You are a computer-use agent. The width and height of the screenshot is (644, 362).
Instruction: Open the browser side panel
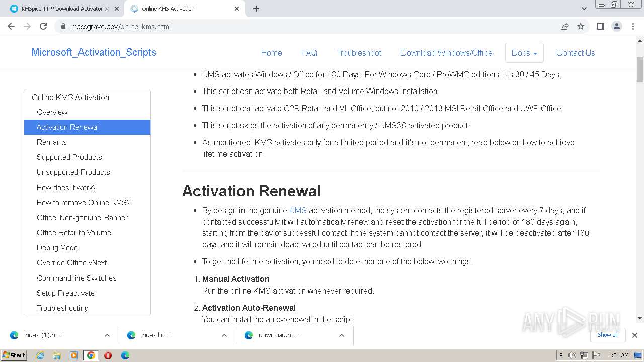pyautogui.click(x=600, y=26)
